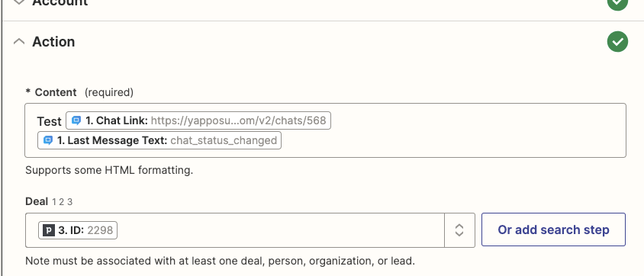Collapse the Action section chevron
Screen dimensions: 644x276
(19, 41)
